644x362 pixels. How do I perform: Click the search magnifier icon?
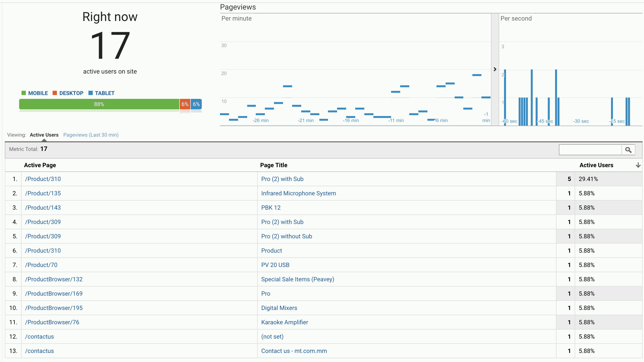[629, 149]
